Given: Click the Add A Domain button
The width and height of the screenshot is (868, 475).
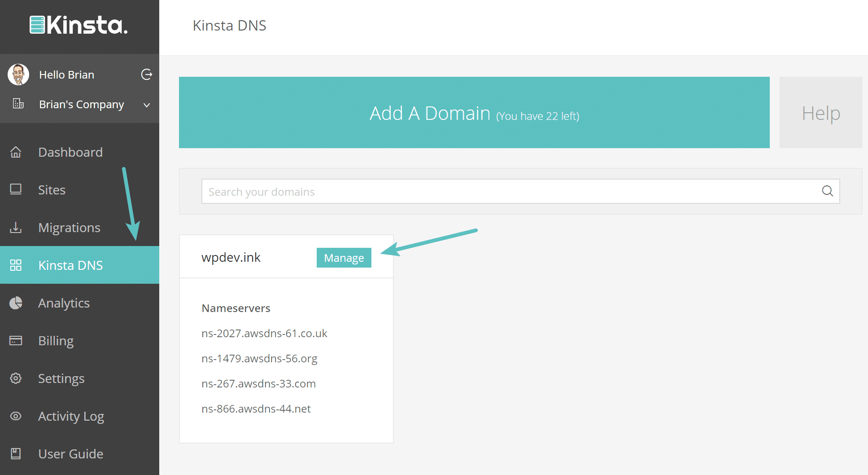Looking at the screenshot, I should tap(474, 112).
